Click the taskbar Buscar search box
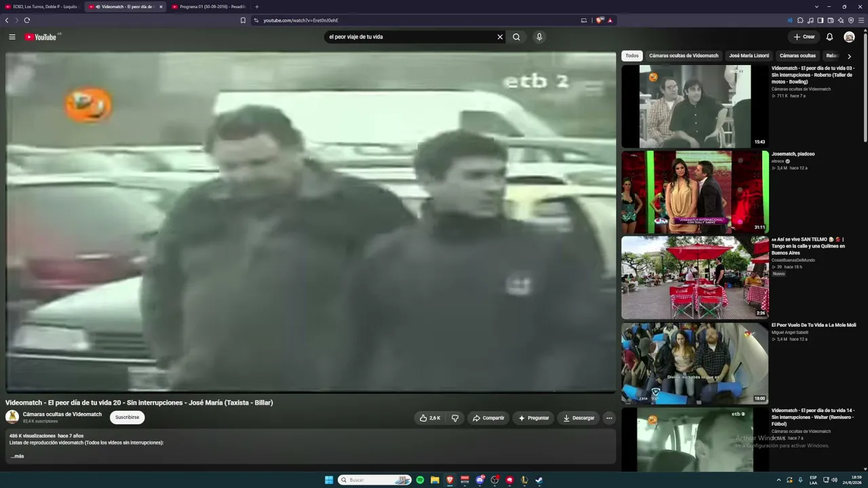The image size is (868, 488). pos(375,480)
